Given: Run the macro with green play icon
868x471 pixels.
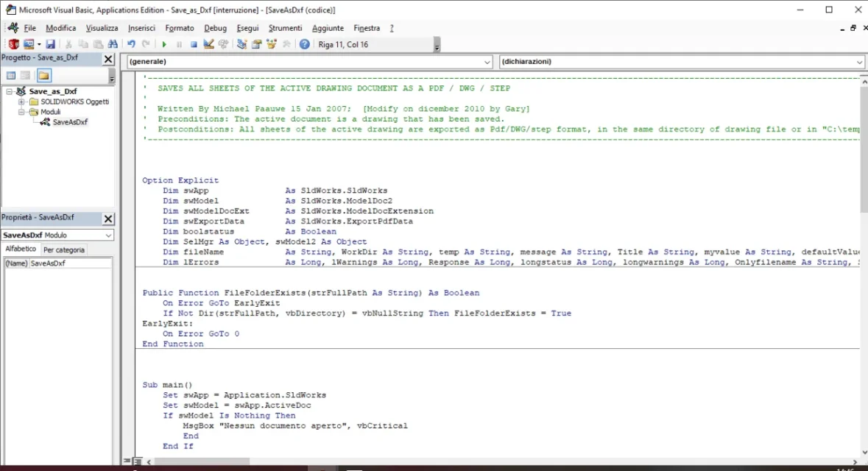Looking at the screenshot, I should (x=164, y=44).
